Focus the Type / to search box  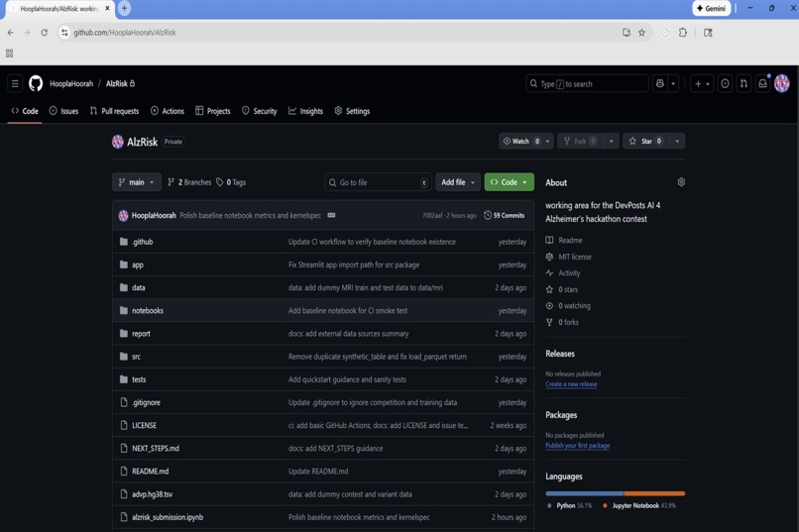click(587, 83)
